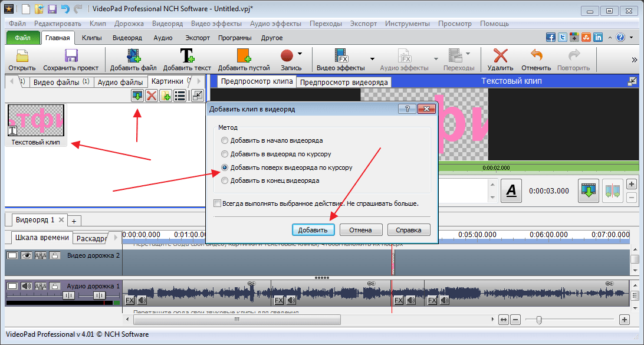Click StumbleUpon orange share icon

click(x=586, y=37)
